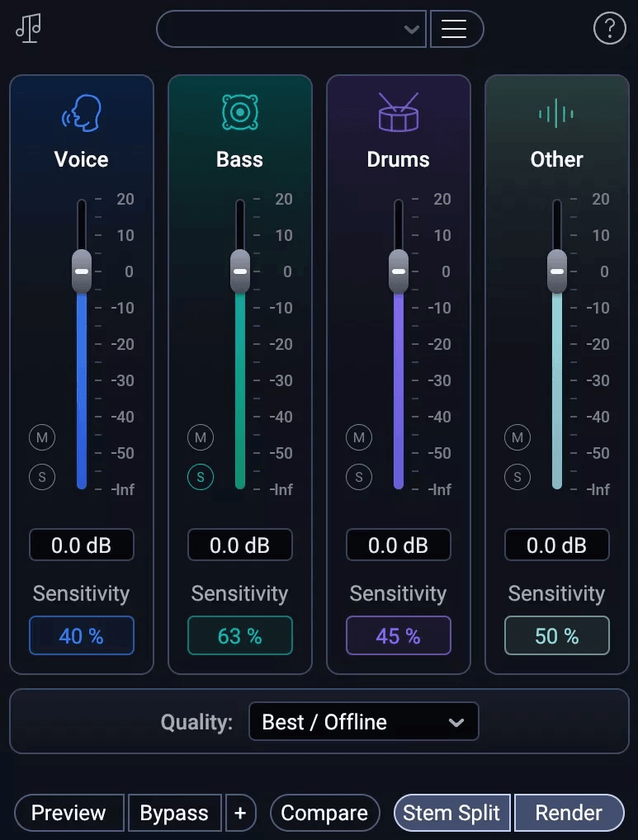Click the Bass 0.0 dB gain field
The width and height of the screenshot is (638, 840).
[240, 545]
